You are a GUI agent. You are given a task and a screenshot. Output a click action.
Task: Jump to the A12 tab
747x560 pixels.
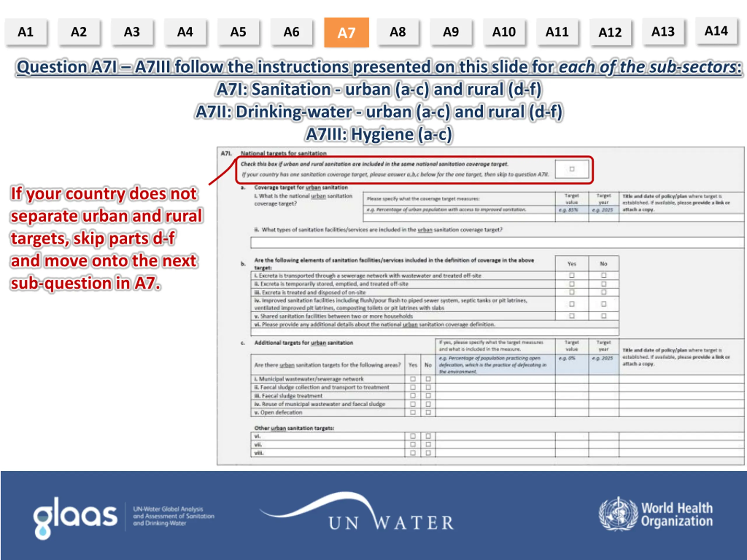[x=610, y=32]
